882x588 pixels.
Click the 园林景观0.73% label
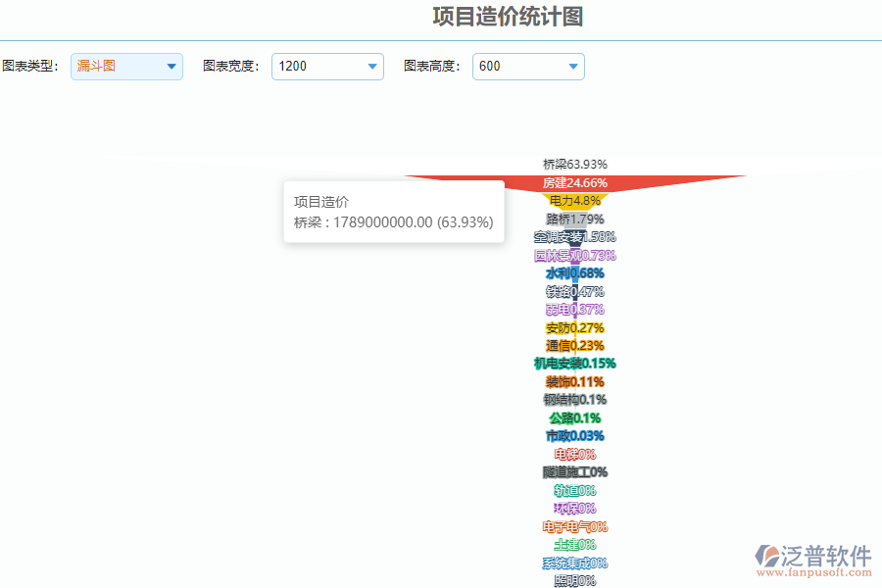point(576,256)
